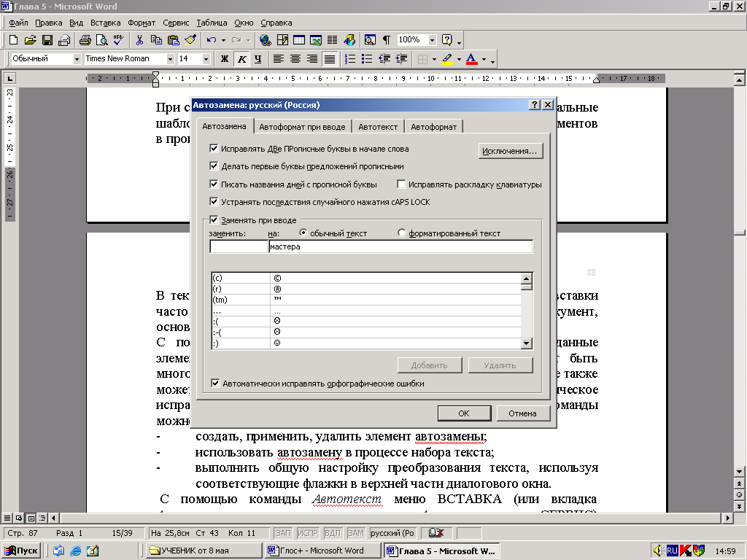This screenshot has height=560, width=747.
Task: Insert an Excel worksheet icon
Action: pyautogui.click(x=316, y=40)
